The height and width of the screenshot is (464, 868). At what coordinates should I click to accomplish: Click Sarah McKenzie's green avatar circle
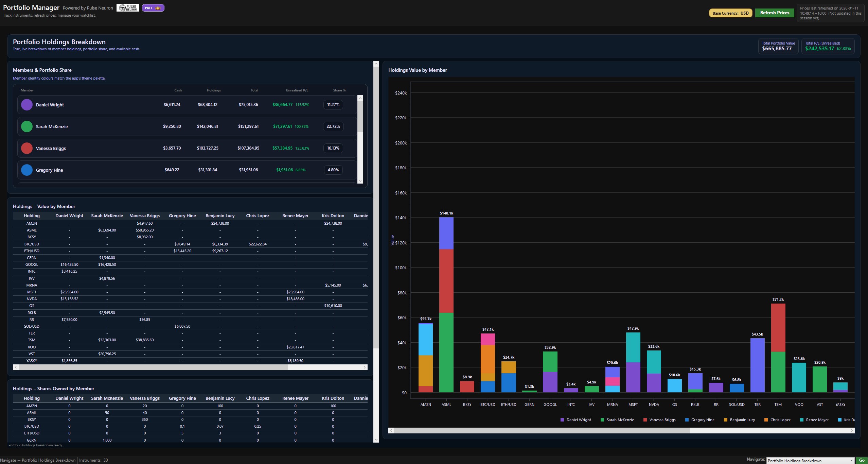point(26,126)
